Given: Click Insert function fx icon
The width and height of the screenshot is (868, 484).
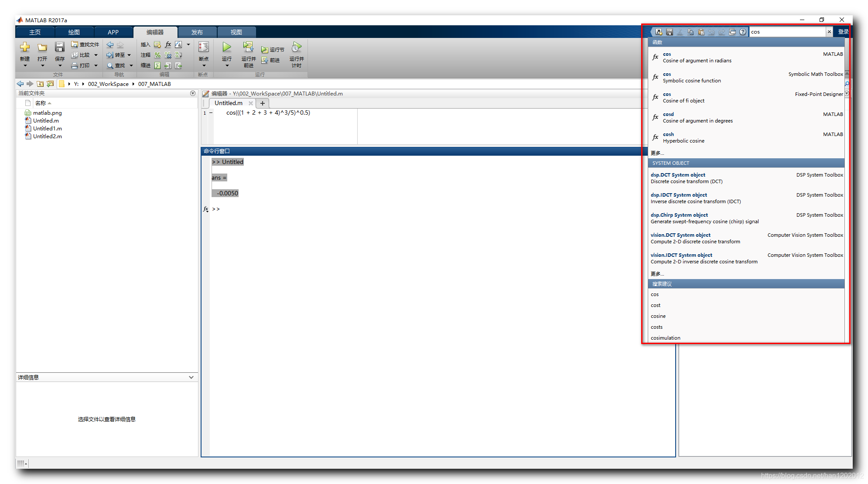Looking at the screenshot, I should pyautogui.click(x=168, y=44).
